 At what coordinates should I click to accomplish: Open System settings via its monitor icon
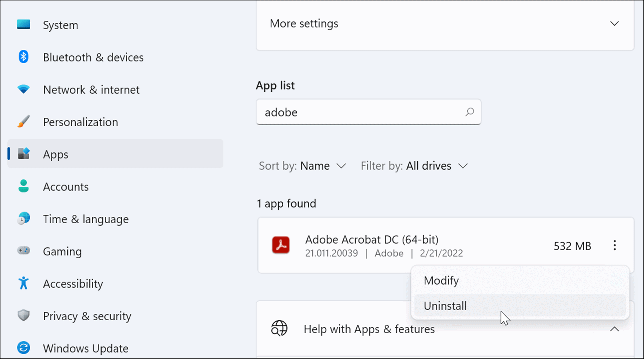click(x=23, y=25)
